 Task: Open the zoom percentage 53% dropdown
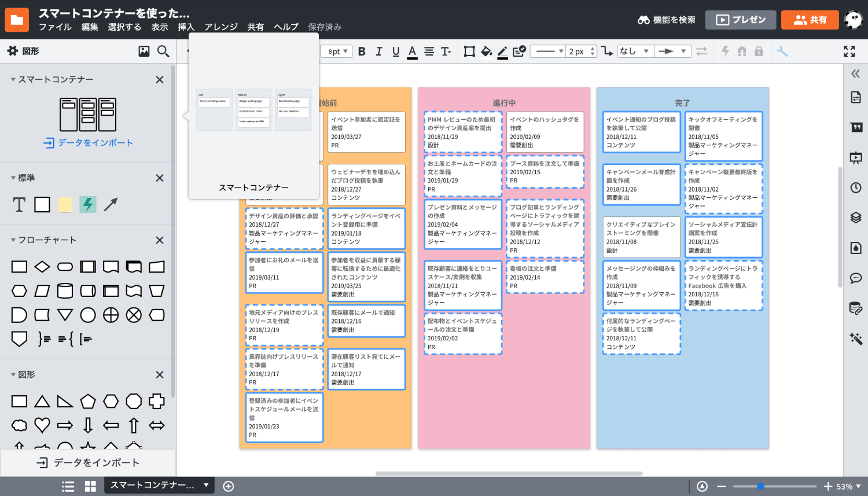point(848,487)
